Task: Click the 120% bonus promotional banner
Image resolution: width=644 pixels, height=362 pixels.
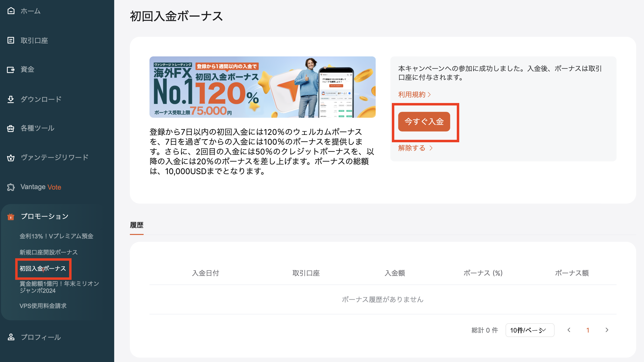Action: pyautogui.click(x=262, y=87)
